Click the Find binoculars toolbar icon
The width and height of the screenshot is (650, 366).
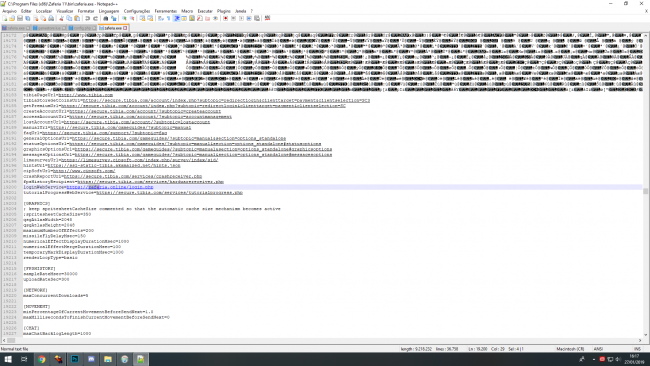click(105, 18)
